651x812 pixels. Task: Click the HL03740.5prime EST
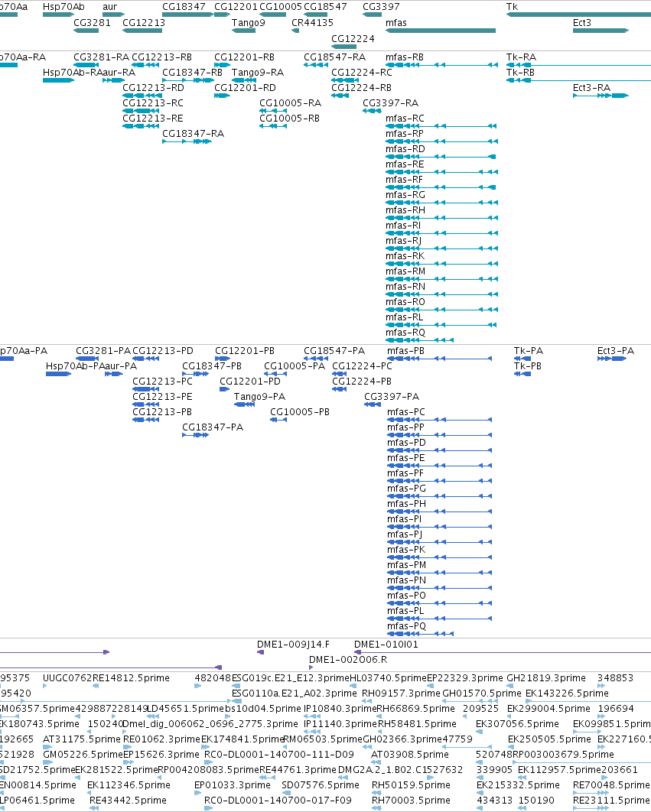tap(353, 686)
